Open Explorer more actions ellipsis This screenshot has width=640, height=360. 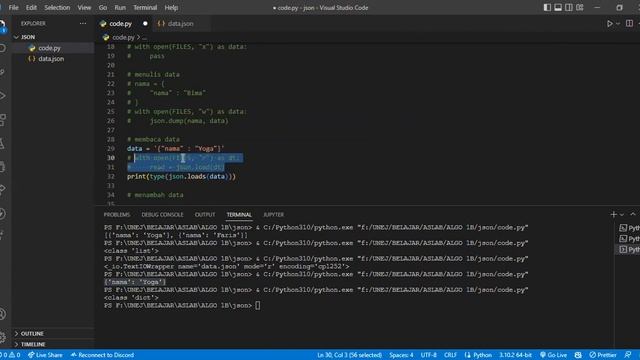(83, 24)
